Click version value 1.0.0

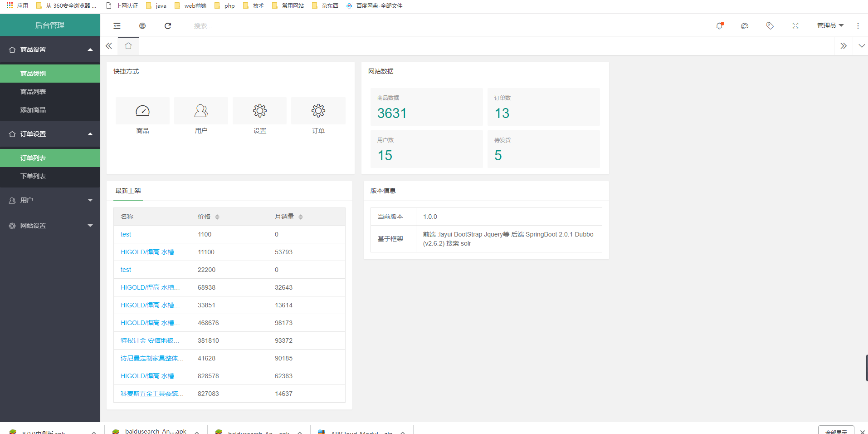[430, 217]
